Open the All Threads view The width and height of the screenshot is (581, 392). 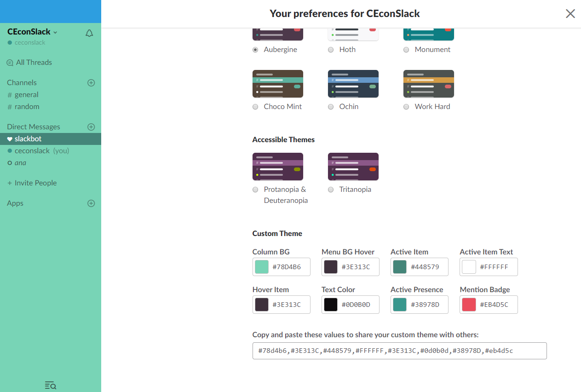point(29,63)
